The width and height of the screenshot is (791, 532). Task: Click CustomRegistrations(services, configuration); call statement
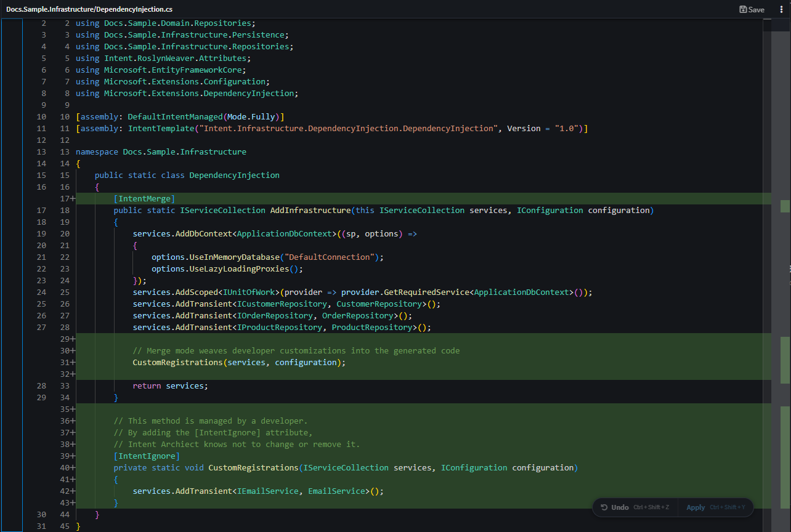point(239,362)
